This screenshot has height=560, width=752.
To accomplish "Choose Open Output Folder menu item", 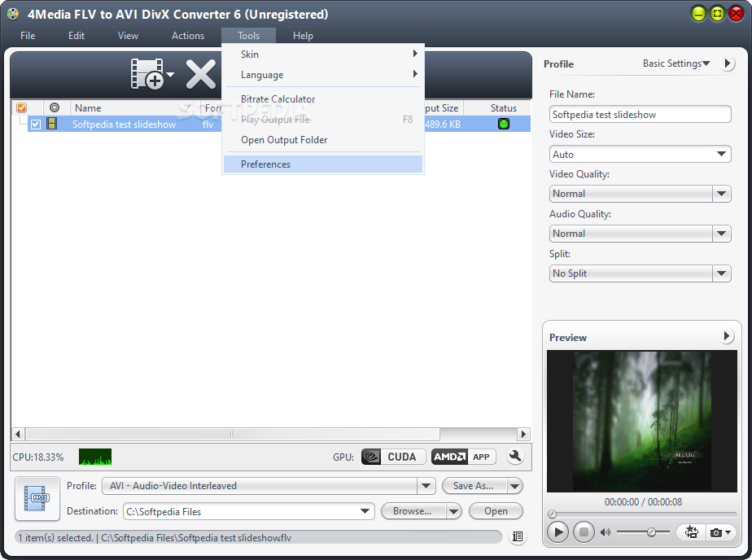I will coord(323,140).
